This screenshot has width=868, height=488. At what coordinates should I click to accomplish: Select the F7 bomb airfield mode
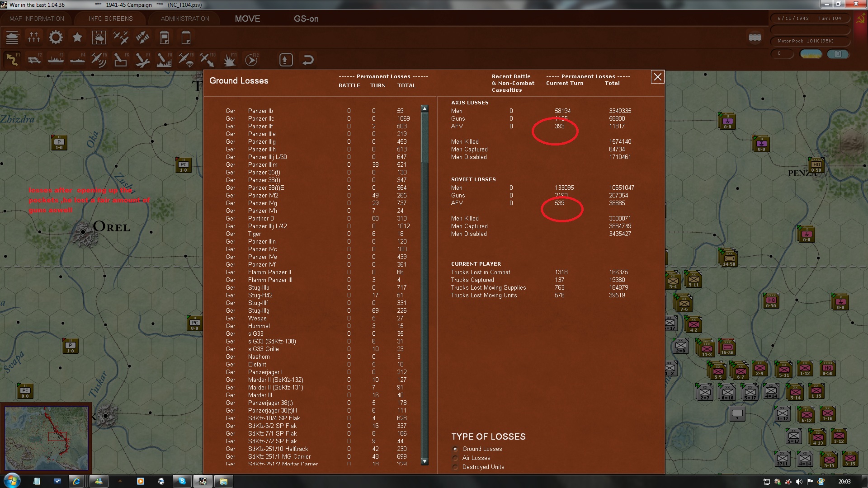tap(142, 60)
